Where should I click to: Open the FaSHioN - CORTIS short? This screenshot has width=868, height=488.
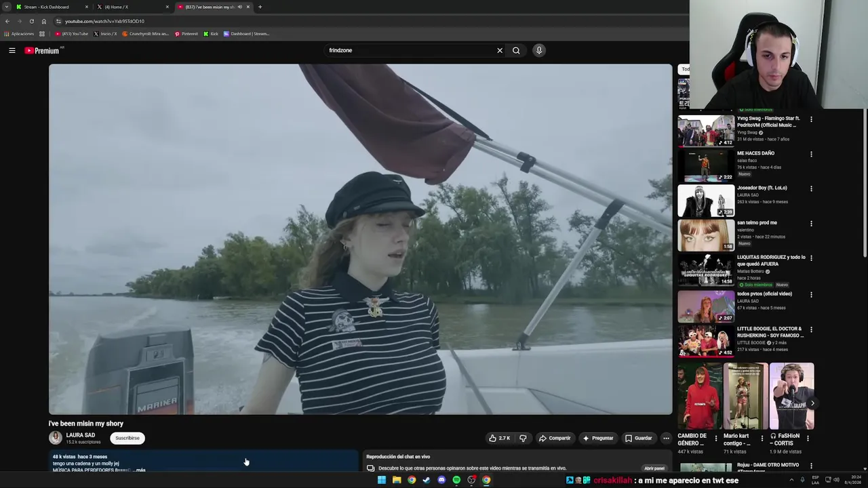(x=791, y=396)
